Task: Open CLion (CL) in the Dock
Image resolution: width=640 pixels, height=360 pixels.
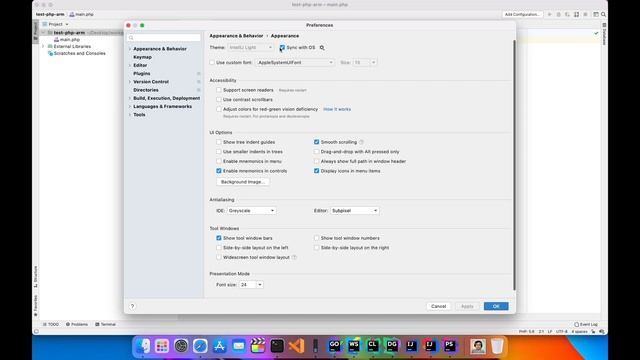Action: [x=373, y=346]
